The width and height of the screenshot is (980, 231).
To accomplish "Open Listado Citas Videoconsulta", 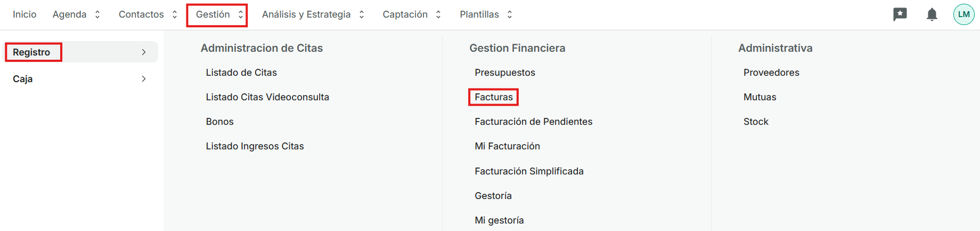I will pos(267,97).
